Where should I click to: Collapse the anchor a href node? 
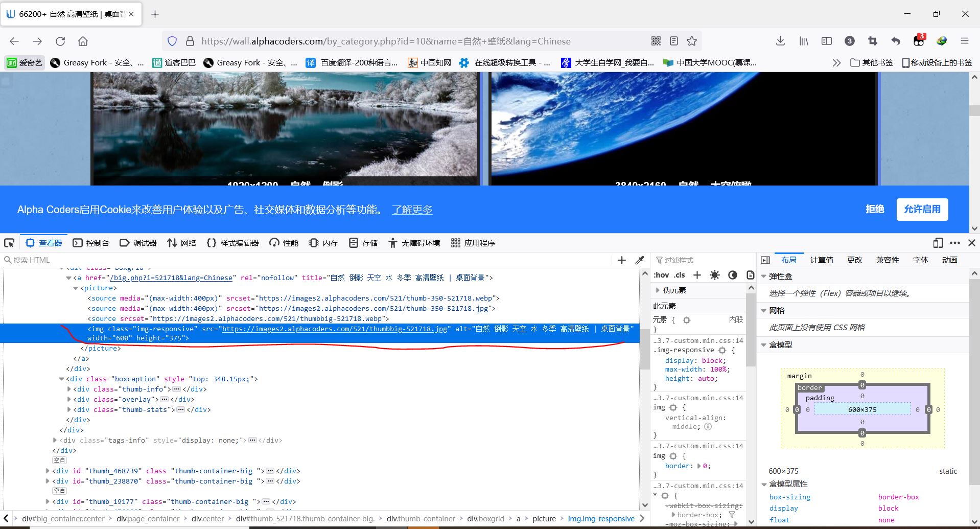pyautogui.click(x=69, y=278)
